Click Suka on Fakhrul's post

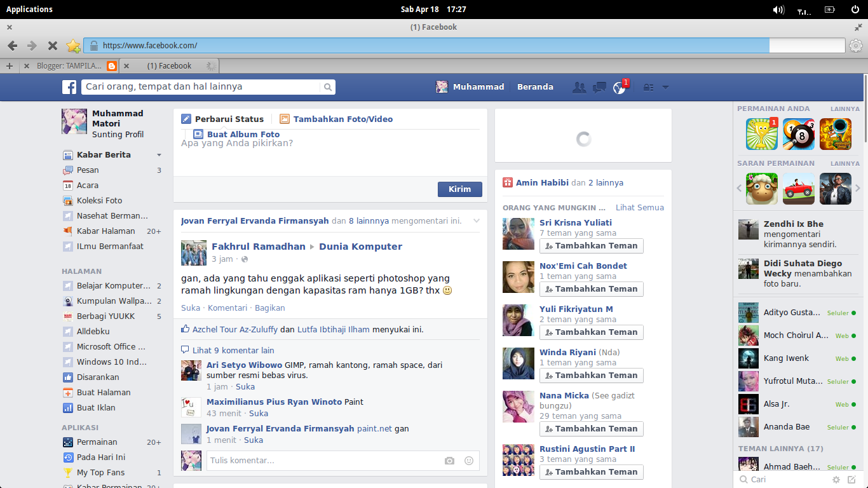[x=191, y=308]
